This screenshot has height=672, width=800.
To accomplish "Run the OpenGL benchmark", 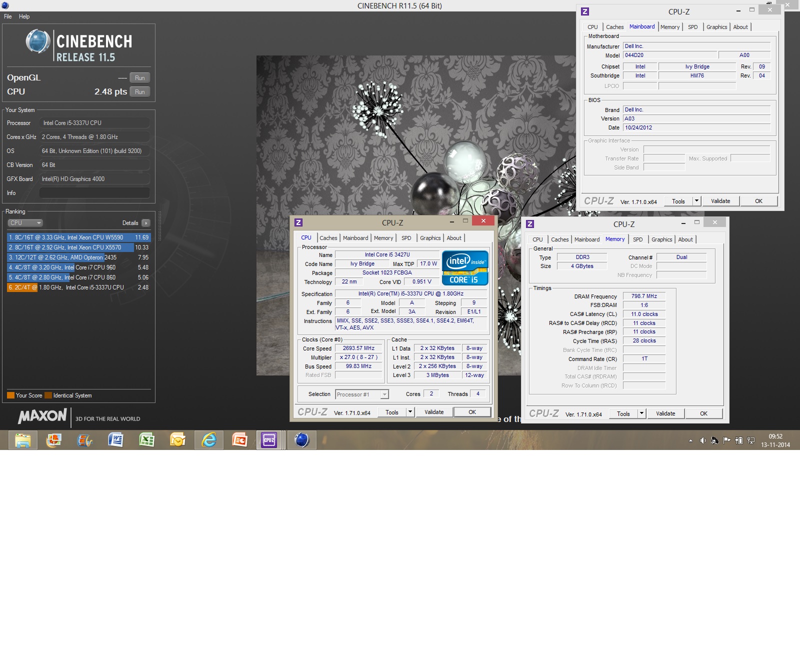I will pos(140,78).
